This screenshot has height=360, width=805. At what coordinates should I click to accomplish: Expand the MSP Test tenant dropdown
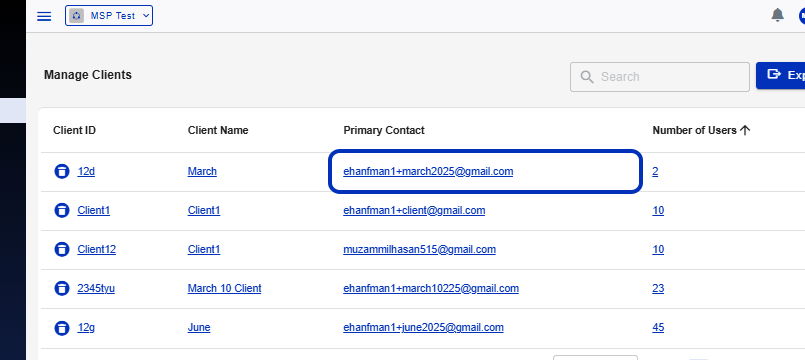109,15
